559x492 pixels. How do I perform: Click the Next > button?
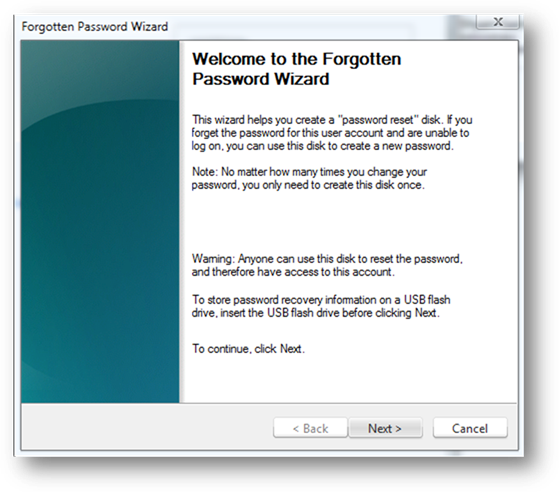click(385, 428)
